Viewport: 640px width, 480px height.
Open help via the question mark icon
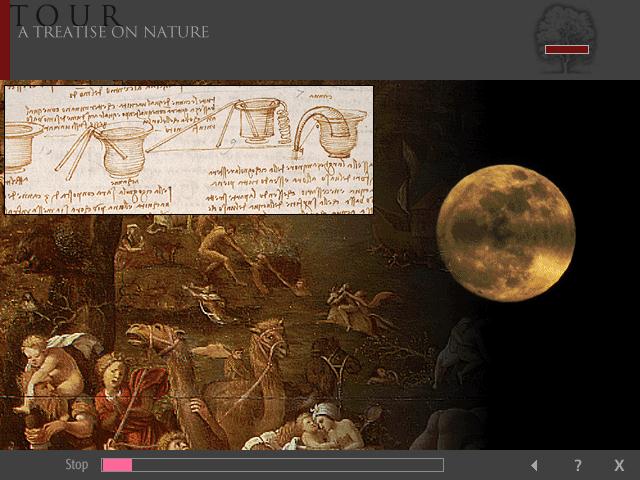pos(577,465)
